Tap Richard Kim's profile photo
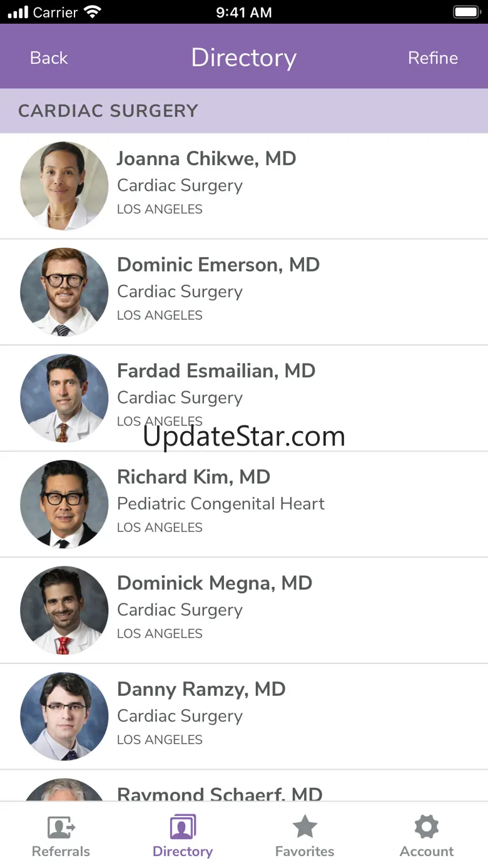 tap(64, 504)
